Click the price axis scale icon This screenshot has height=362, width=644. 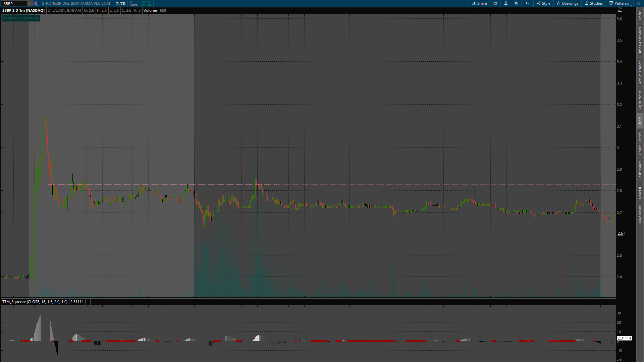[620, 10]
